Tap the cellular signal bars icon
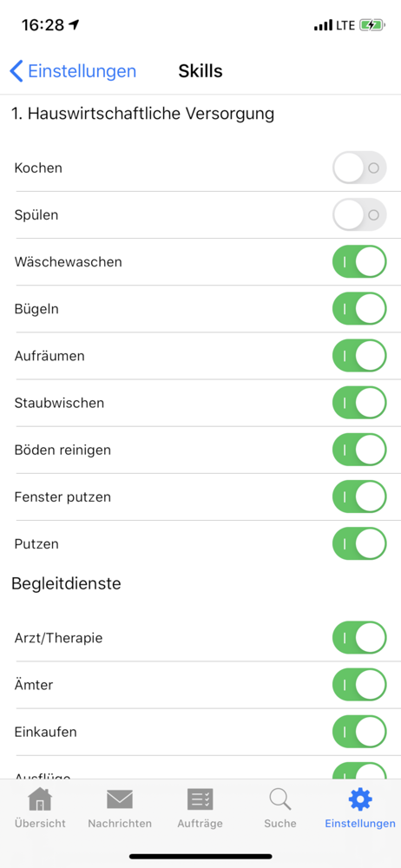401x868 pixels. 323,25
